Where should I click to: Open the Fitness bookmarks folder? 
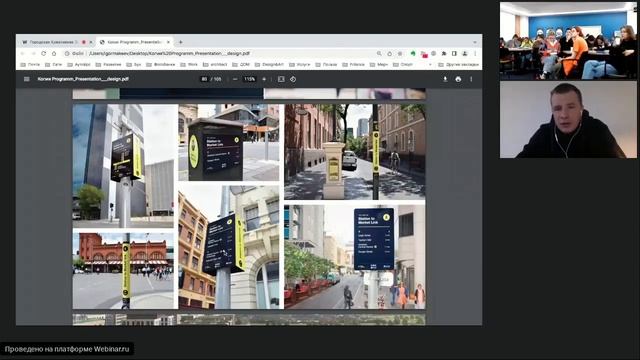pyautogui.click(x=353, y=64)
